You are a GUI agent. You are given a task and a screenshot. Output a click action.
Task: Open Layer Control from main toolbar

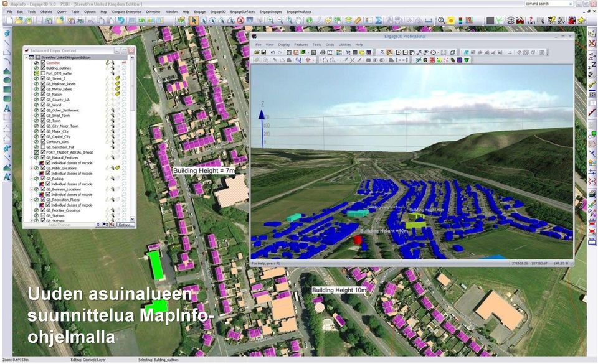coord(348,21)
